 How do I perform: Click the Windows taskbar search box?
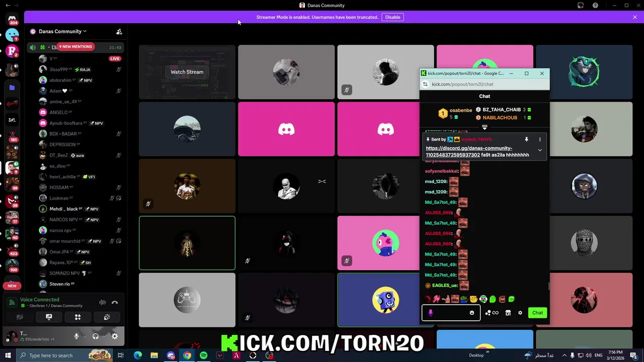(x=65, y=355)
